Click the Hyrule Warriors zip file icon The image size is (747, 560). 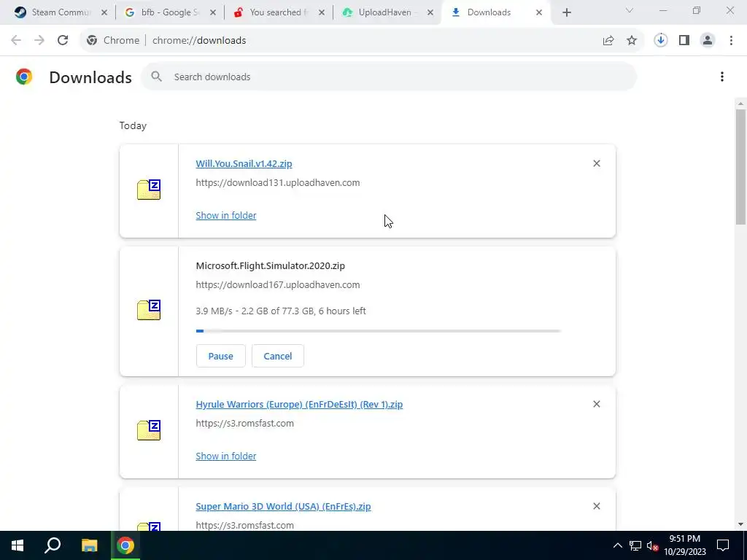tap(149, 430)
